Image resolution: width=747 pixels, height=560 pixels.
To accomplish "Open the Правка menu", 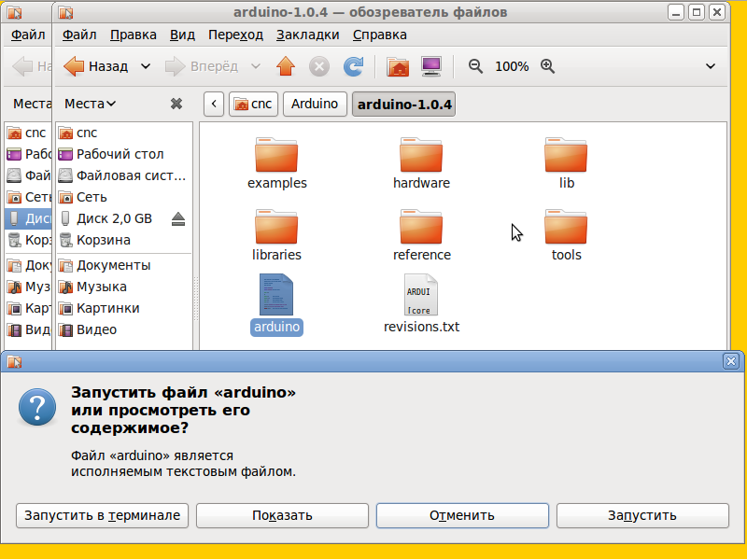I will [133, 35].
